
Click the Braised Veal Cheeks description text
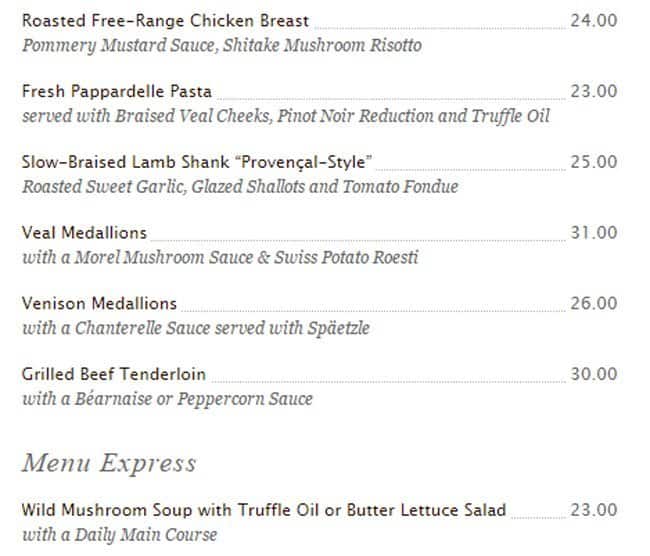click(x=285, y=116)
